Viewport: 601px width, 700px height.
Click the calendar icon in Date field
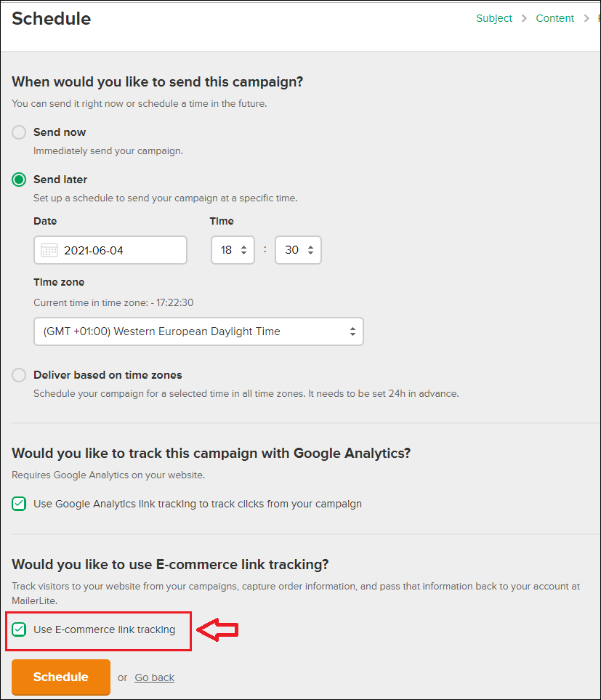(49, 250)
